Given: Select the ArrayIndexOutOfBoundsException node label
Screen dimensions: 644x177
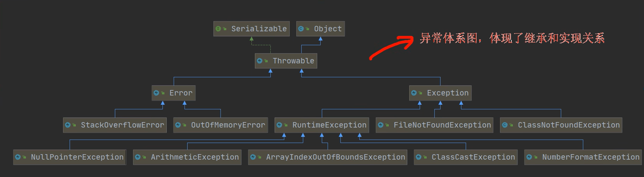Looking at the screenshot, I should tap(335, 157).
